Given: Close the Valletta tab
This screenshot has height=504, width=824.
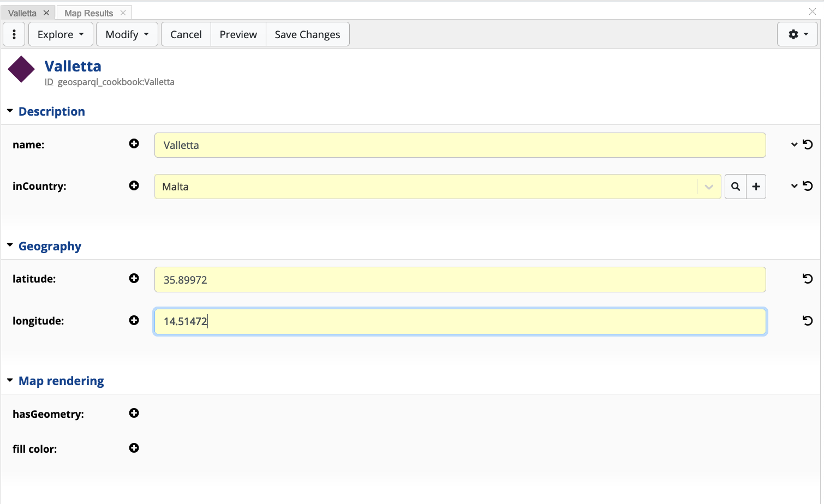Looking at the screenshot, I should tap(46, 13).
